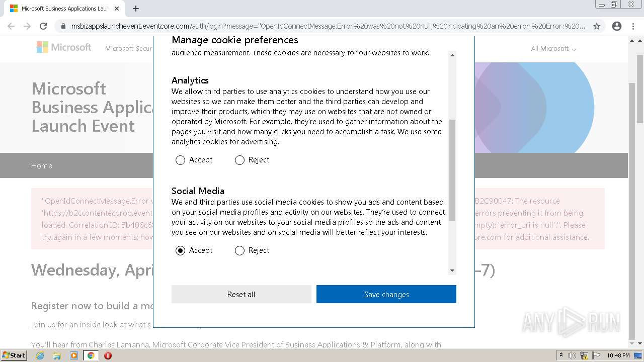Click the cookie dialog scrollbar thumb

452,170
